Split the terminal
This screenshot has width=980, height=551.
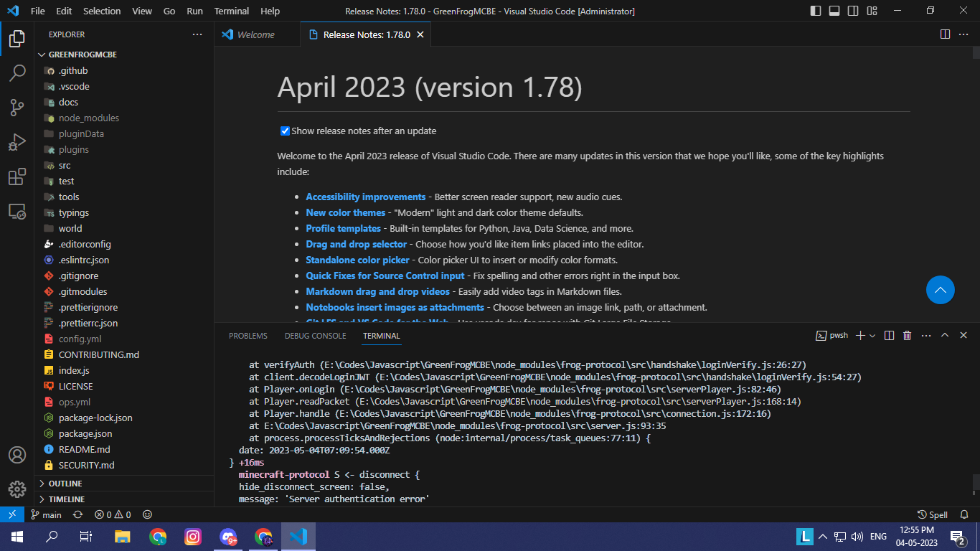click(x=888, y=335)
